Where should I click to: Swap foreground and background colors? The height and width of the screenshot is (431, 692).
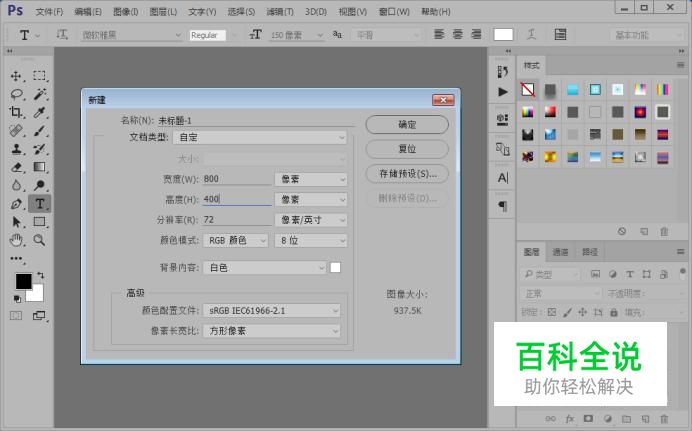pos(41,275)
